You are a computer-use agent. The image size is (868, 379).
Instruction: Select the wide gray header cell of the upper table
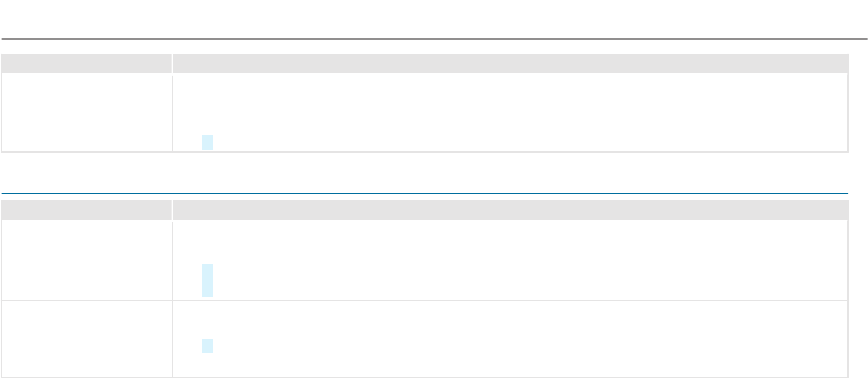pos(510,63)
